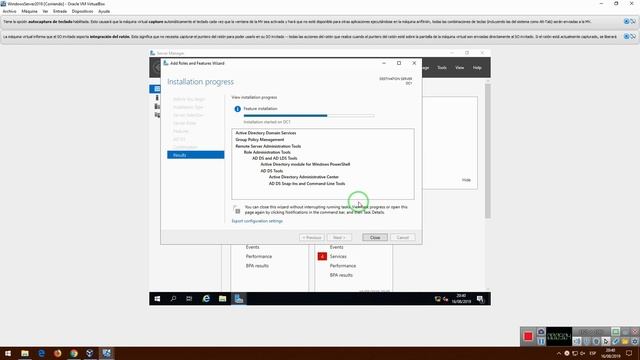The image size is (640, 360).
Task: Click the wizard Close button
Action: pos(375,238)
